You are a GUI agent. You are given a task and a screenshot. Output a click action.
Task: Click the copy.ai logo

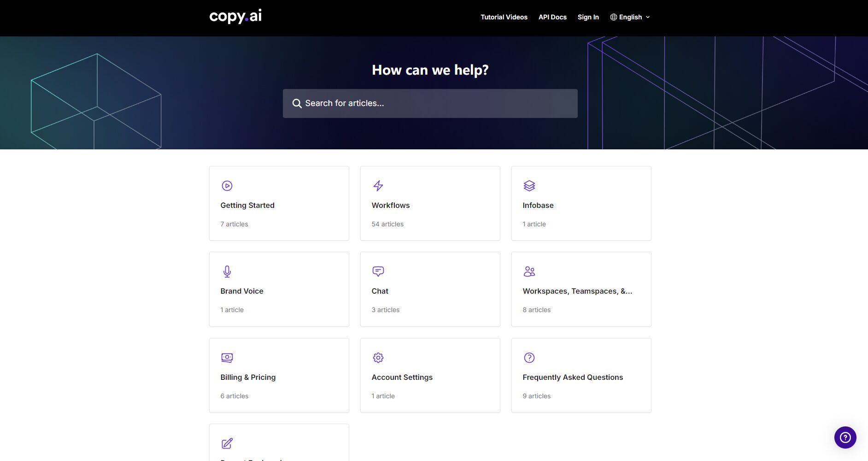pos(235,17)
